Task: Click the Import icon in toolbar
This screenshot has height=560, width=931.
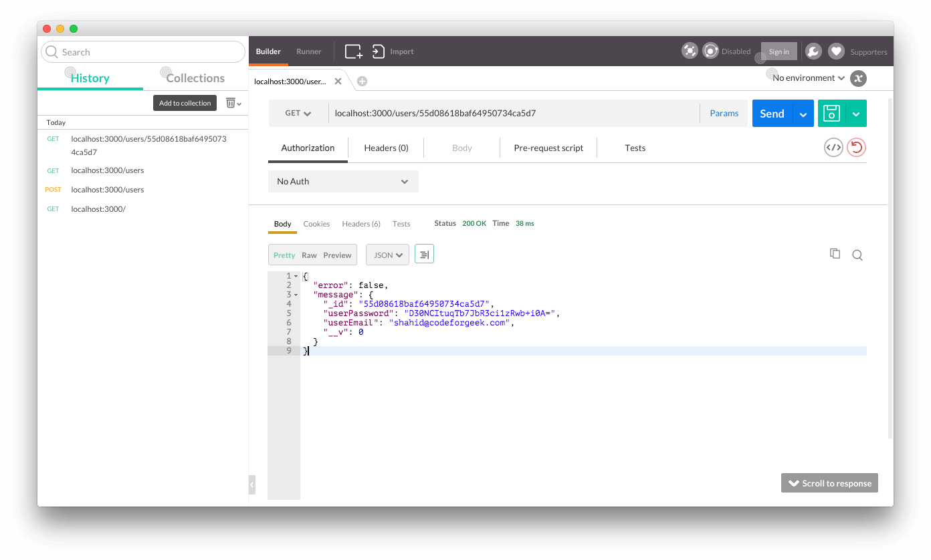Action: click(379, 51)
